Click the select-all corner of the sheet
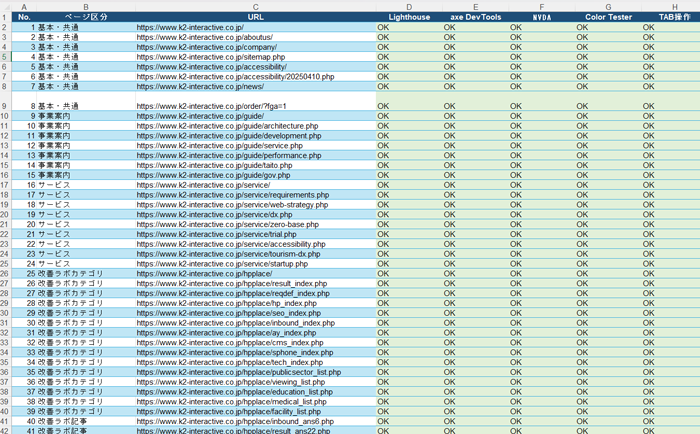This screenshot has height=434, width=700. (x=5, y=7)
